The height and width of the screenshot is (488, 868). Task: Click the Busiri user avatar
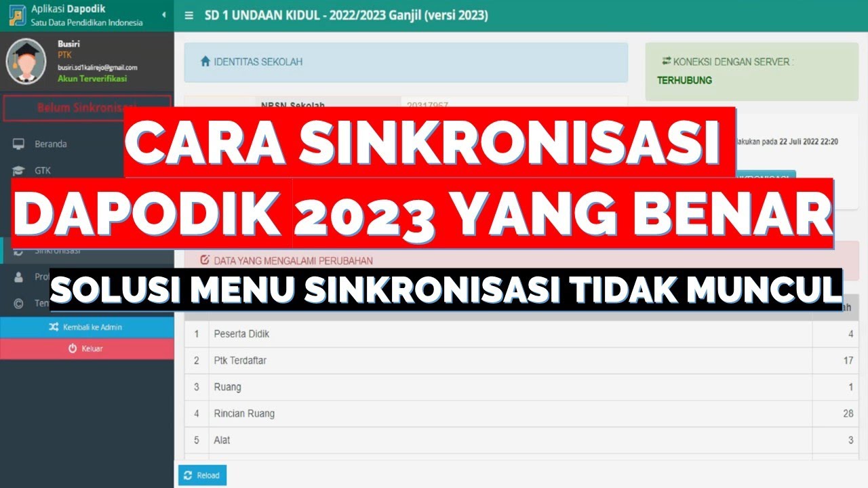click(26, 62)
